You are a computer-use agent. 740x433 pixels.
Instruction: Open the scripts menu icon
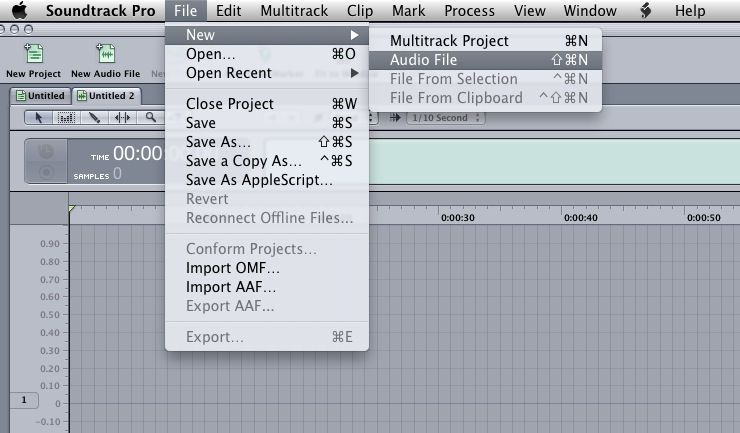point(646,10)
